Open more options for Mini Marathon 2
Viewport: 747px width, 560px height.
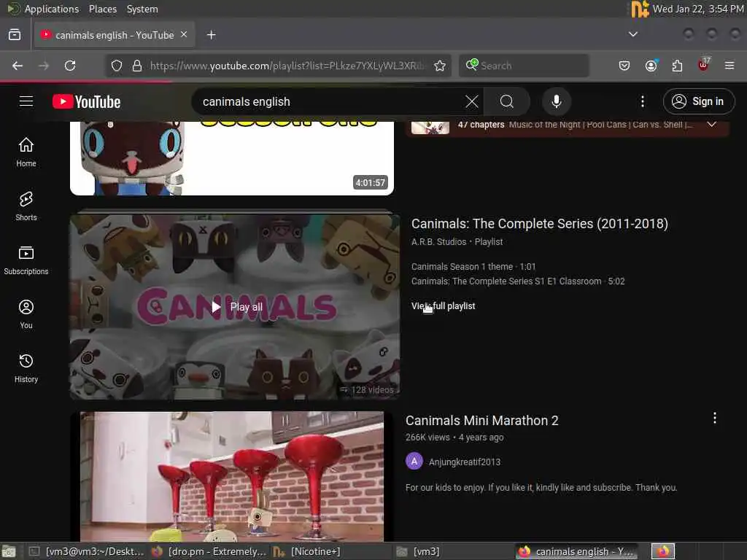point(714,418)
